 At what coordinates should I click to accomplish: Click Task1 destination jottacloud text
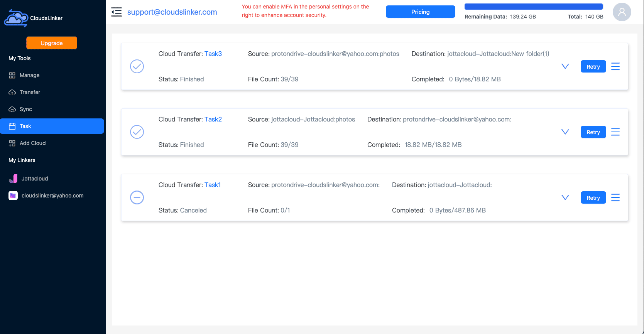460,185
